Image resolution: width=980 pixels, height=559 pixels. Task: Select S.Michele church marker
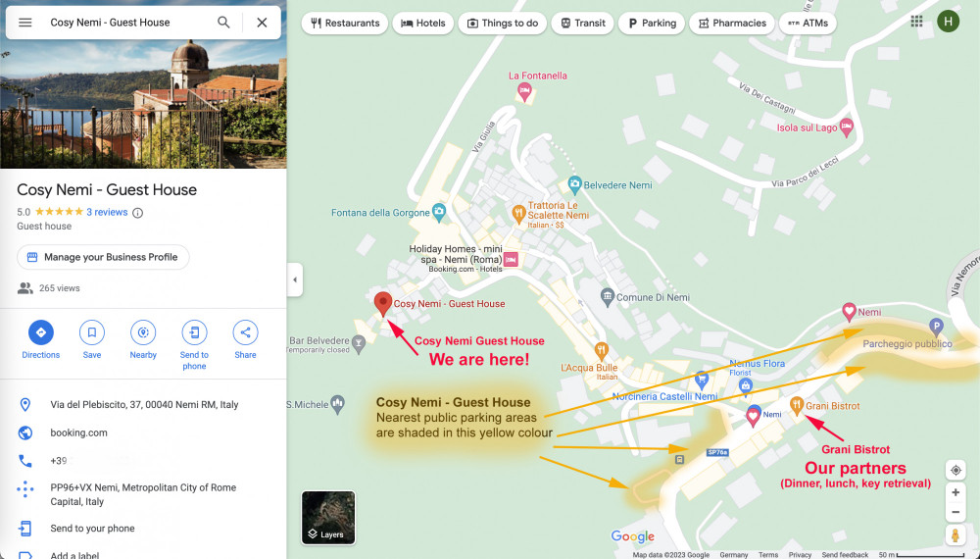point(337,405)
